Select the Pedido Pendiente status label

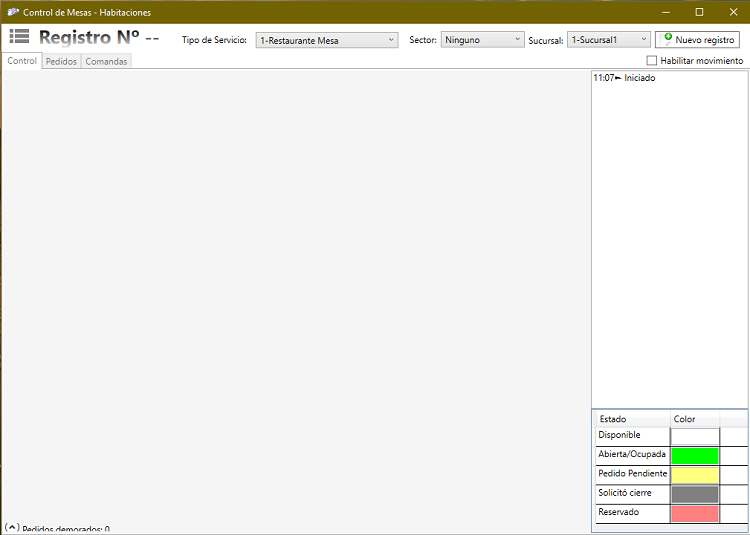coord(632,473)
